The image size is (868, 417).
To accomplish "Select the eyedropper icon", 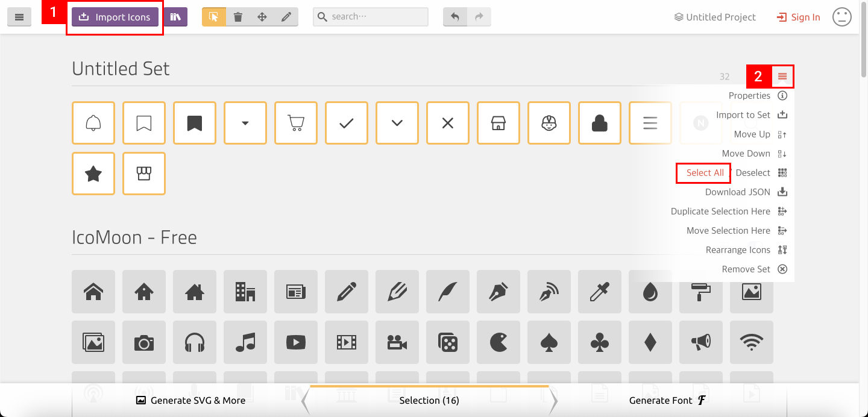I will tap(600, 292).
